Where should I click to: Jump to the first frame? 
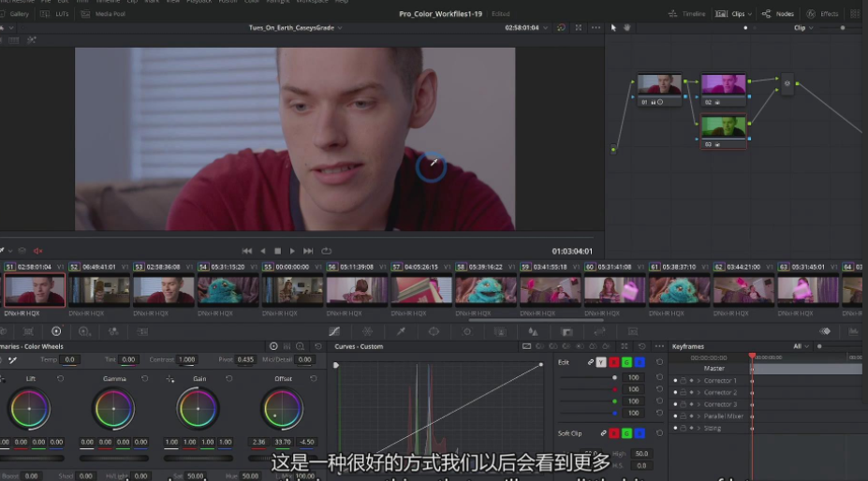(247, 251)
